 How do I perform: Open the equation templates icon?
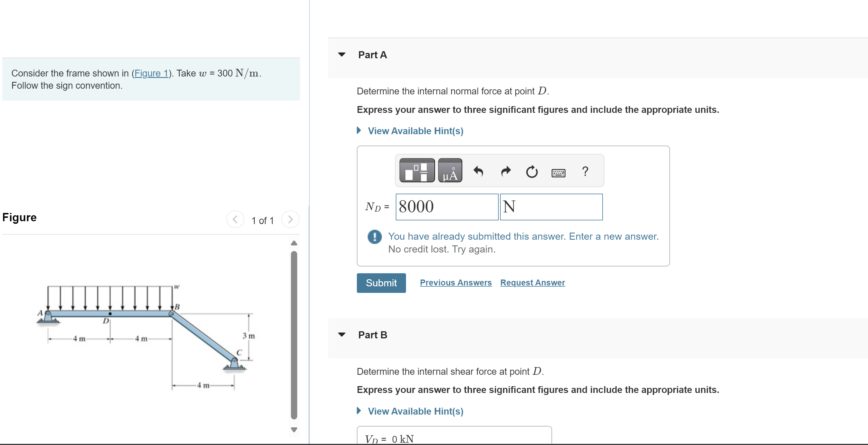click(x=417, y=171)
